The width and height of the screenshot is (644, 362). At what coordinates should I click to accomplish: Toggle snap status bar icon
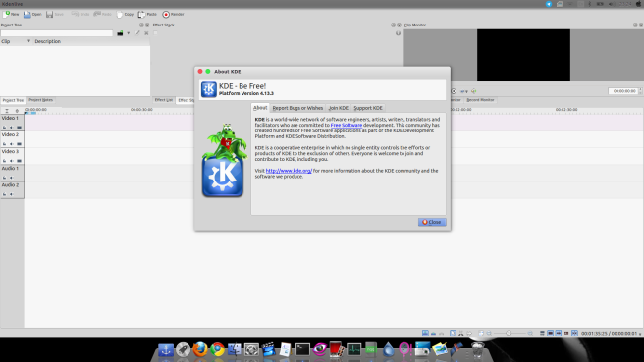[x=574, y=334]
